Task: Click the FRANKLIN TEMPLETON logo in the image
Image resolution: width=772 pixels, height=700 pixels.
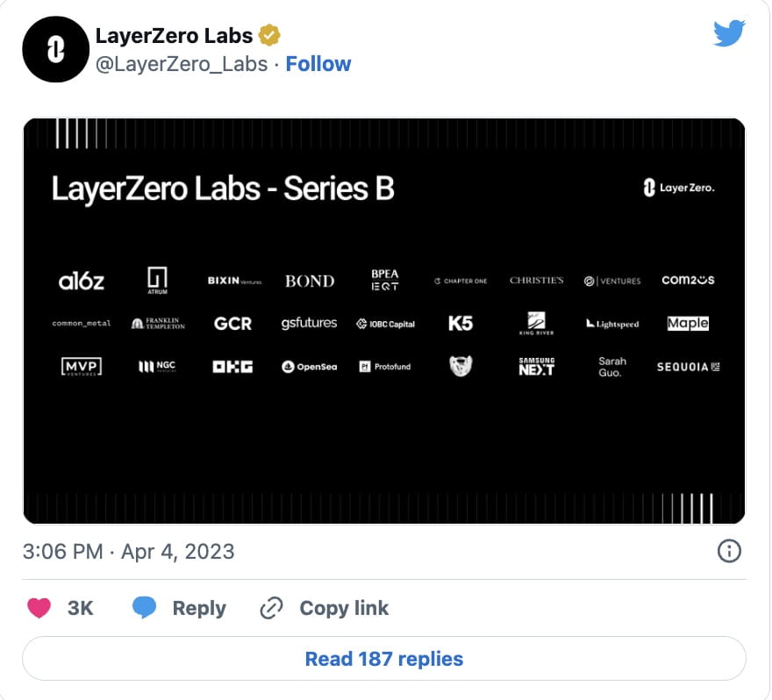Action: pos(158,323)
